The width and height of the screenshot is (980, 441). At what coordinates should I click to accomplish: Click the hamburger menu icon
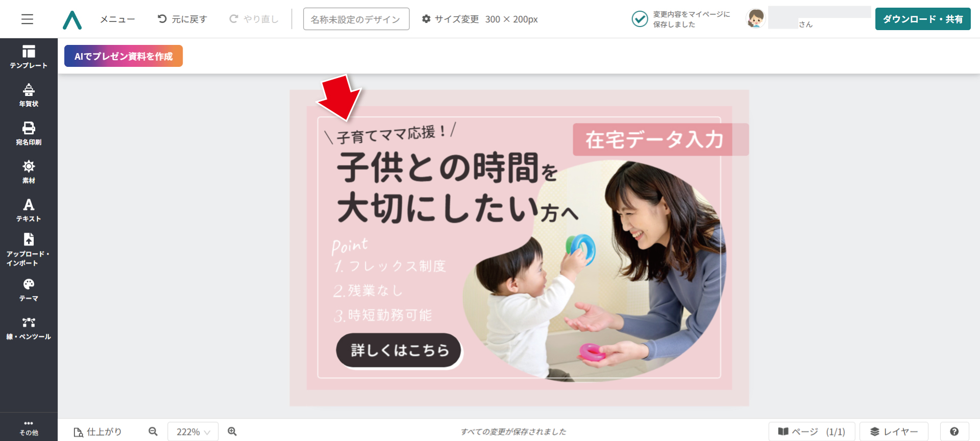tap(28, 19)
